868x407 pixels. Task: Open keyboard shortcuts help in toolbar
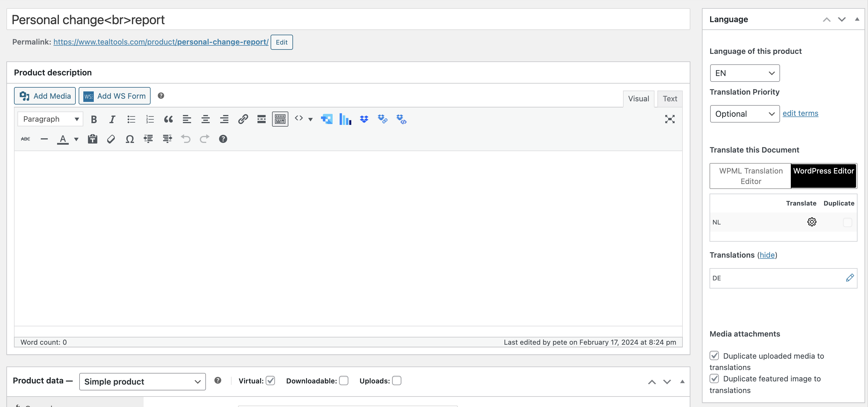pyautogui.click(x=223, y=139)
